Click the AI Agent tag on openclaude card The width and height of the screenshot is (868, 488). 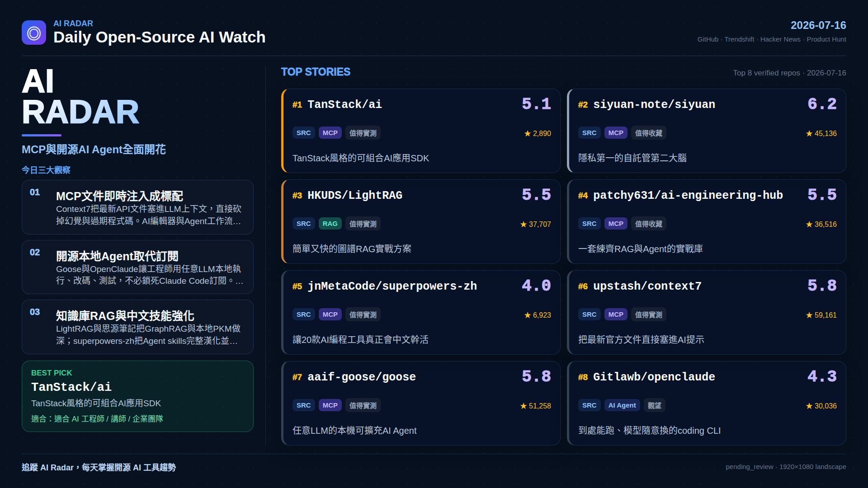(x=622, y=405)
